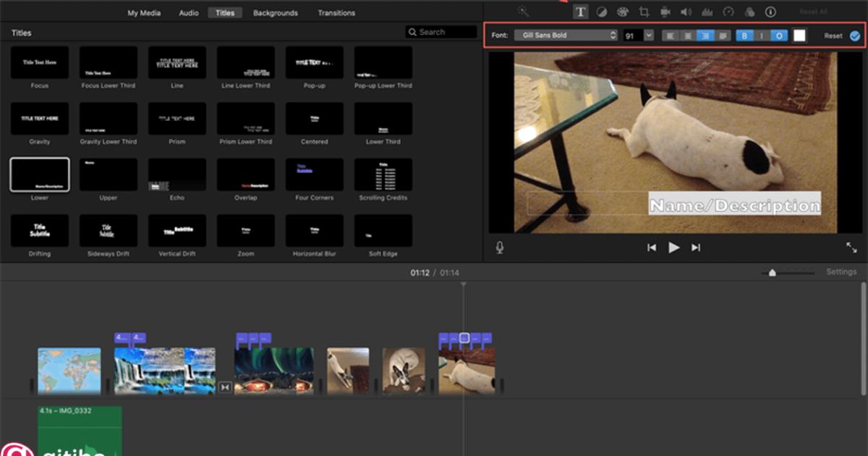Open the Transitions tab
Image resolution: width=868 pixels, height=456 pixels.
pos(336,12)
